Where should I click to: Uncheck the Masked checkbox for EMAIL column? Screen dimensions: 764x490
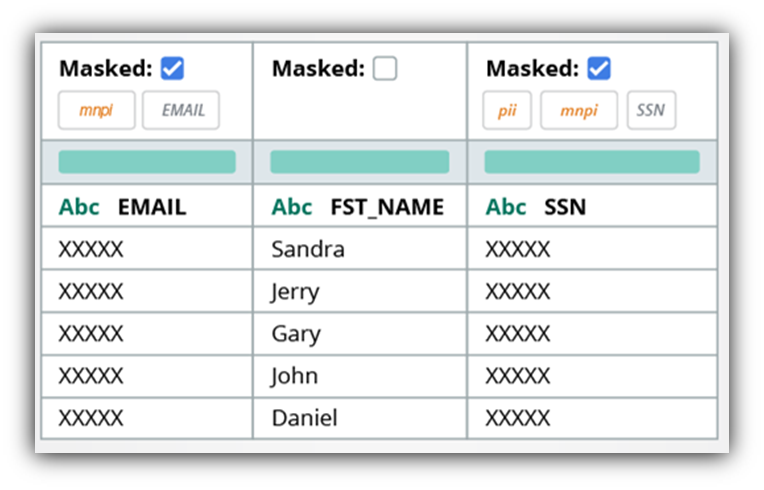[172, 69]
